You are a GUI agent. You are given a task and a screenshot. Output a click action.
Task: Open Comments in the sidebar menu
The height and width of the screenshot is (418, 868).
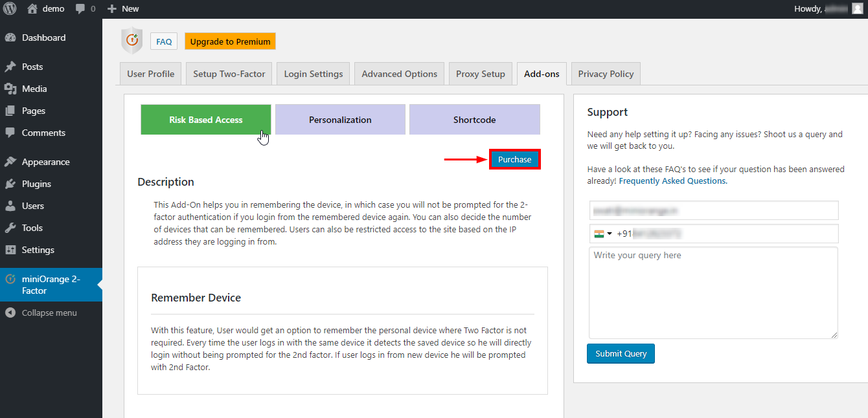(x=51, y=133)
